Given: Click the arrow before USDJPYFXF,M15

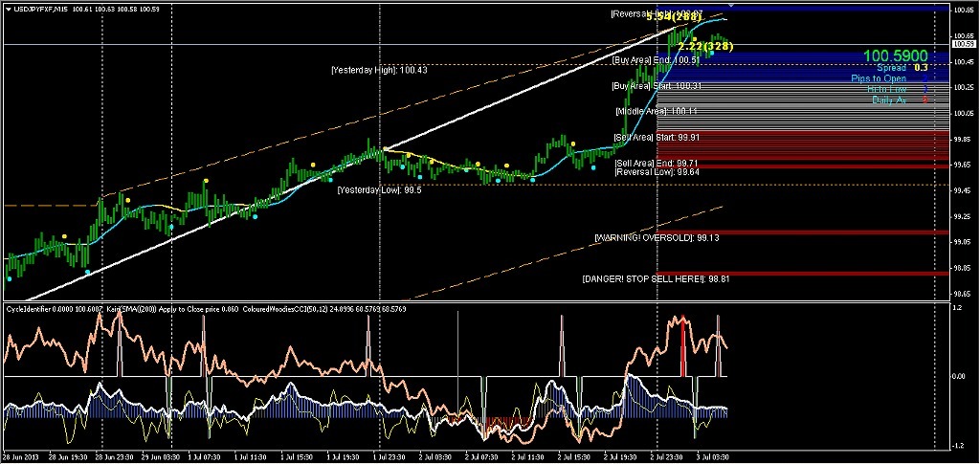Looking at the screenshot, I should click(x=7, y=11).
